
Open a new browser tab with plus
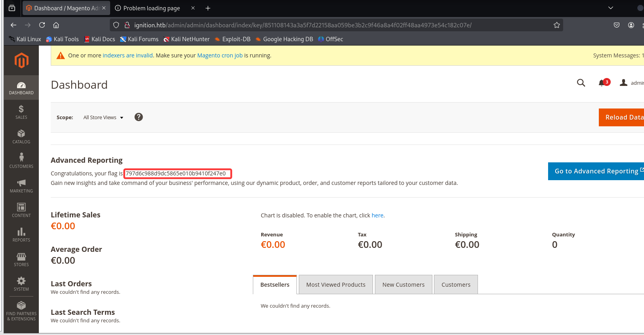click(208, 8)
